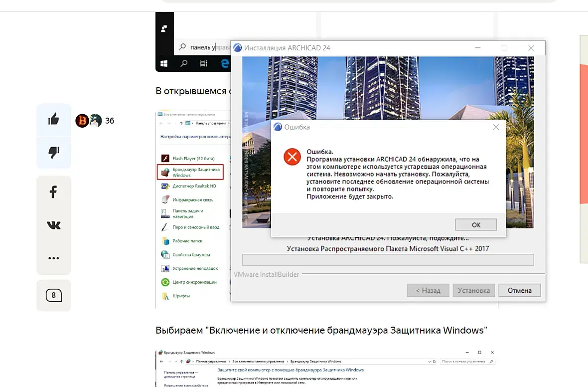Click the Flash Player icon
588x387 pixels.
point(165,159)
